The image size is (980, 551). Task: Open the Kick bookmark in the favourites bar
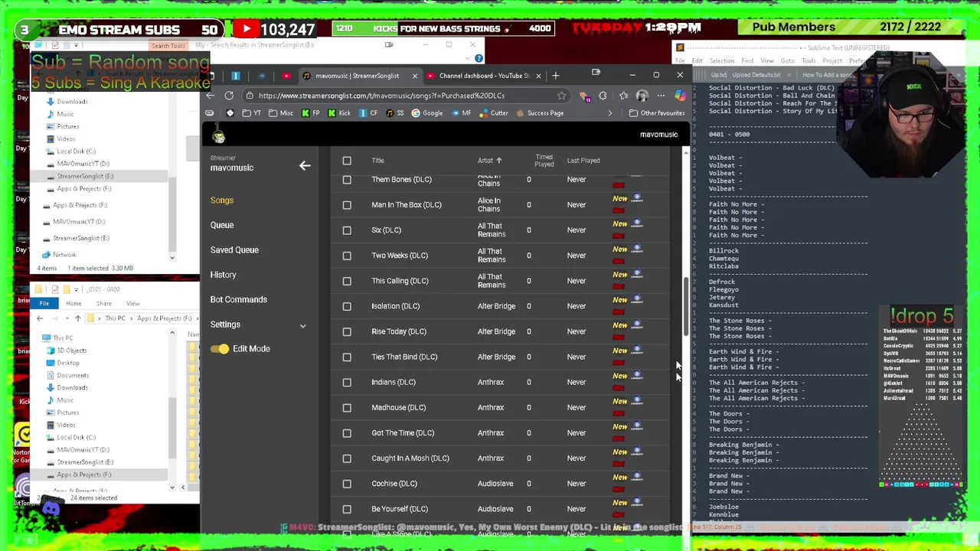coord(339,113)
